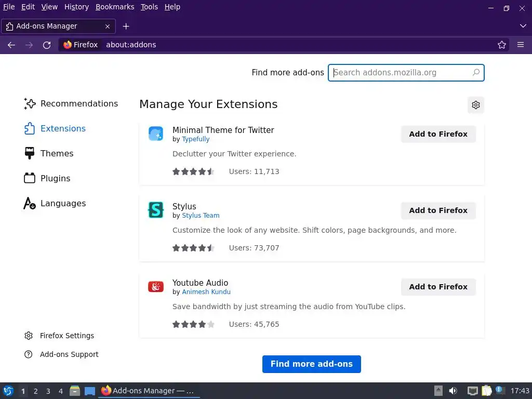Add Minimal Theme for Twitter to Firefox
This screenshot has height=399, width=532.
pos(438,134)
